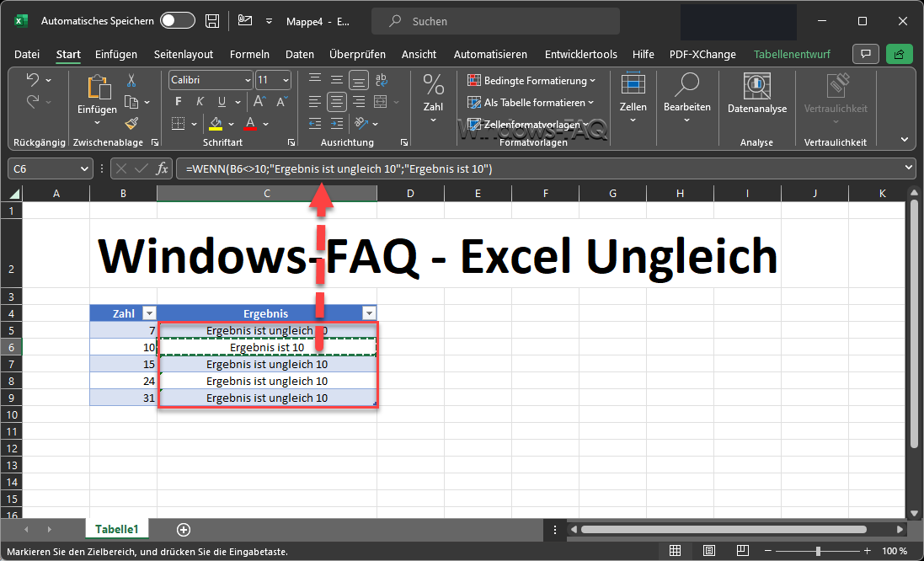Switch to Einfügen ribbon tab
The width and height of the screenshot is (924, 561).
116,54
